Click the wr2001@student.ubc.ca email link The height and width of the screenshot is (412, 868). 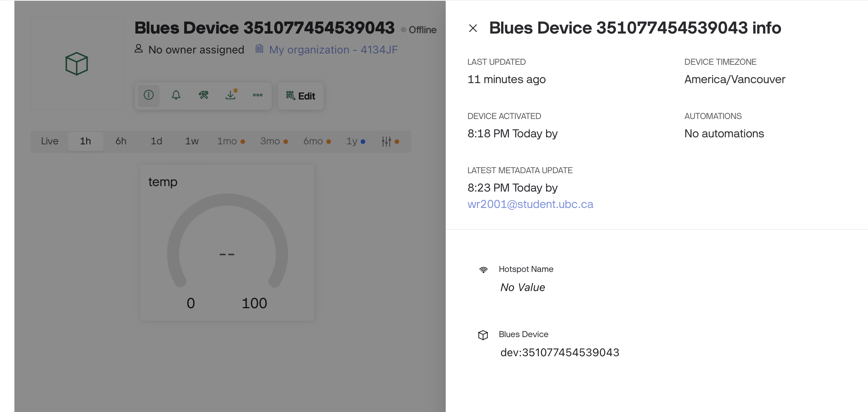coord(530,204)
